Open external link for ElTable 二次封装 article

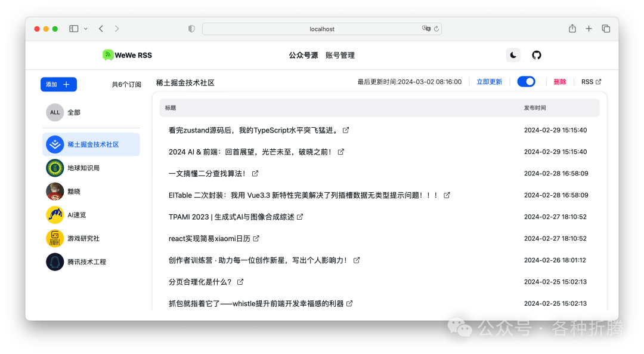pyautogui.click(x=447, y=195)
